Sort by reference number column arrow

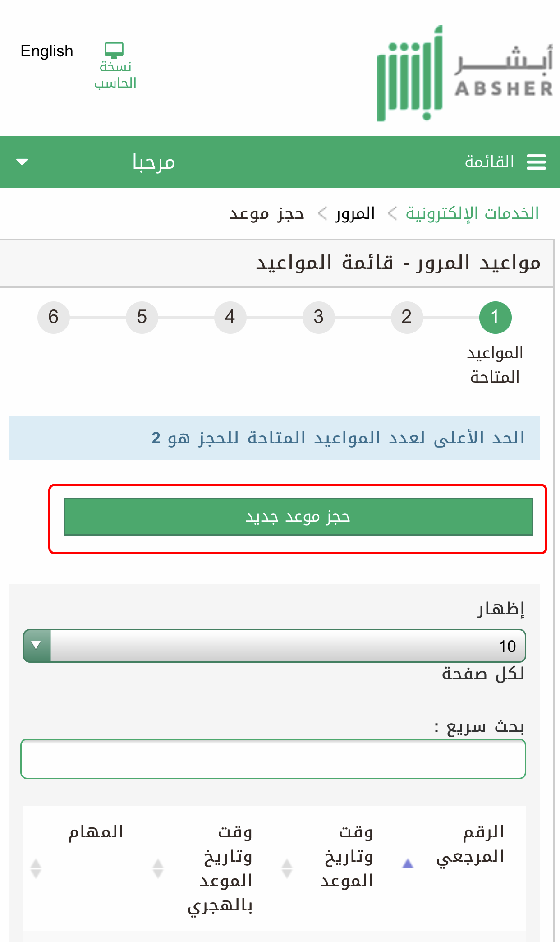tap(408, 863)
